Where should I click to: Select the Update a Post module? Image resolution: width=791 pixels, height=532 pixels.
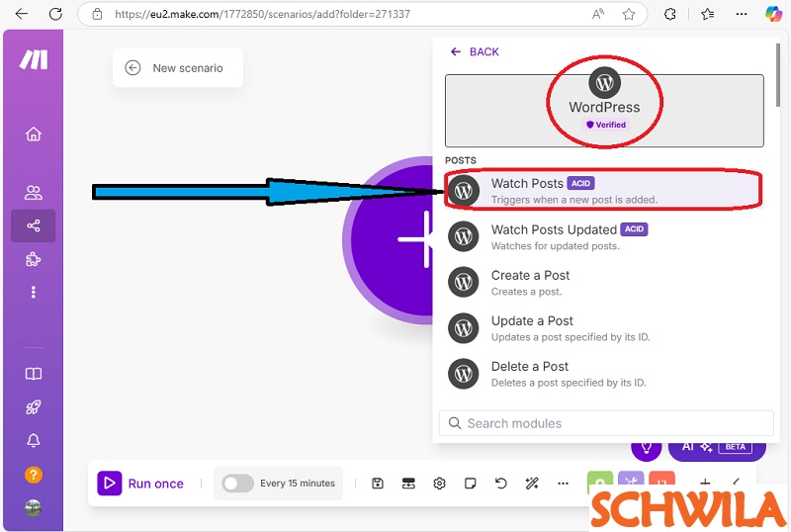click(x=603, y=328)
